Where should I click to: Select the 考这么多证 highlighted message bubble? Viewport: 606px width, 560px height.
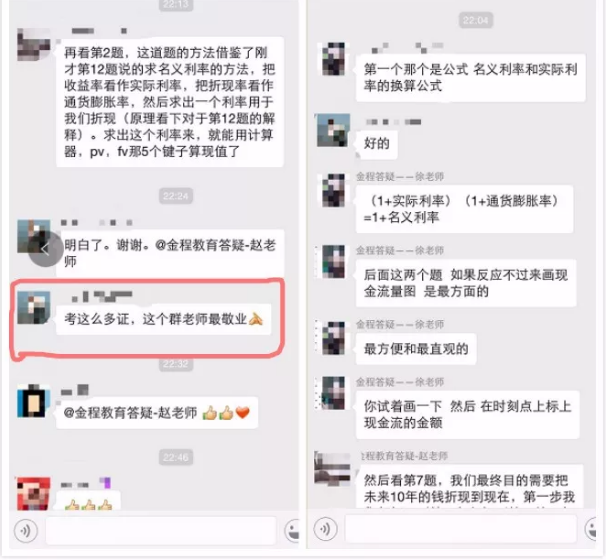click(164, 319)
